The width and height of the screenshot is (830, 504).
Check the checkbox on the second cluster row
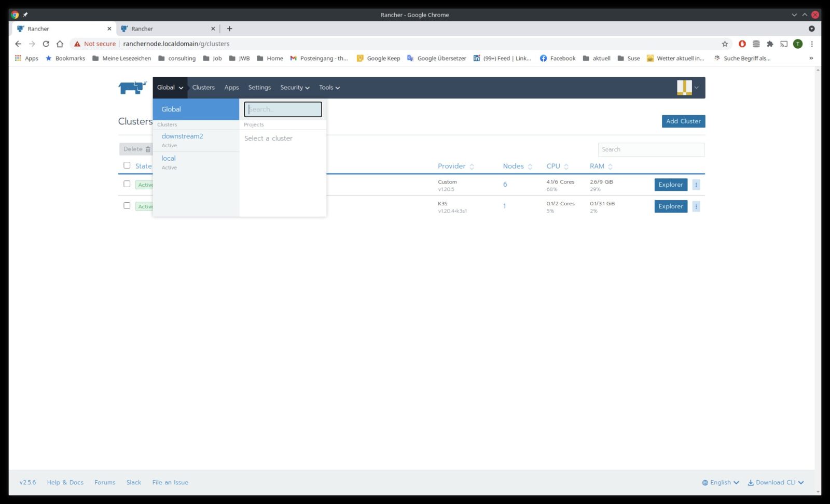(x=127, y=206)
